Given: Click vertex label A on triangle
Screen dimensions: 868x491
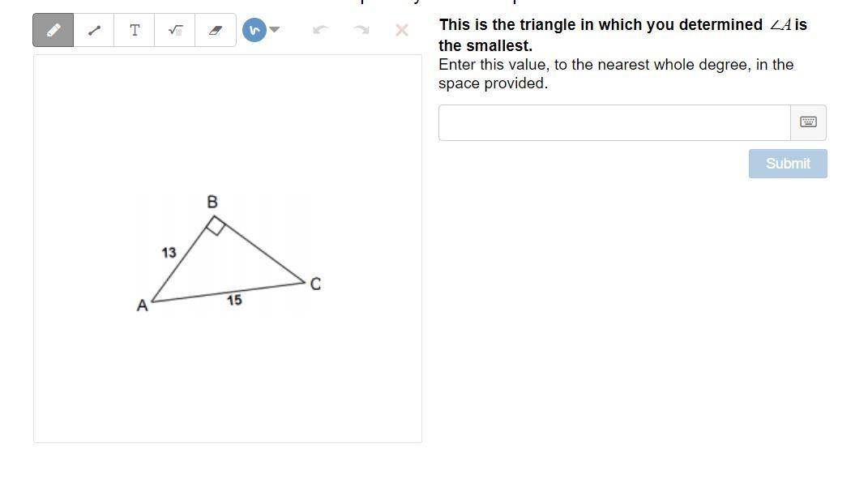Looking at the screenshot, I should coord(143,305).
